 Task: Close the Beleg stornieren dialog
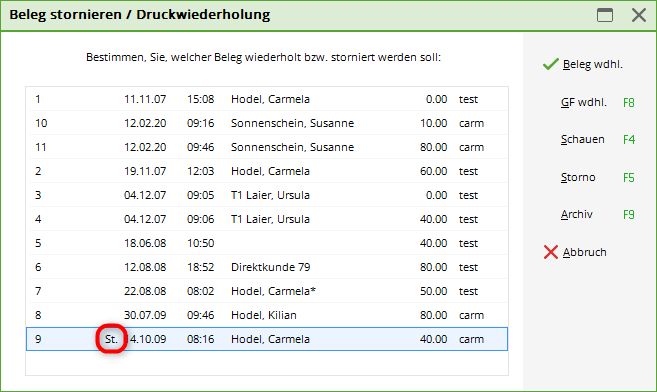[x=639, y=15]
